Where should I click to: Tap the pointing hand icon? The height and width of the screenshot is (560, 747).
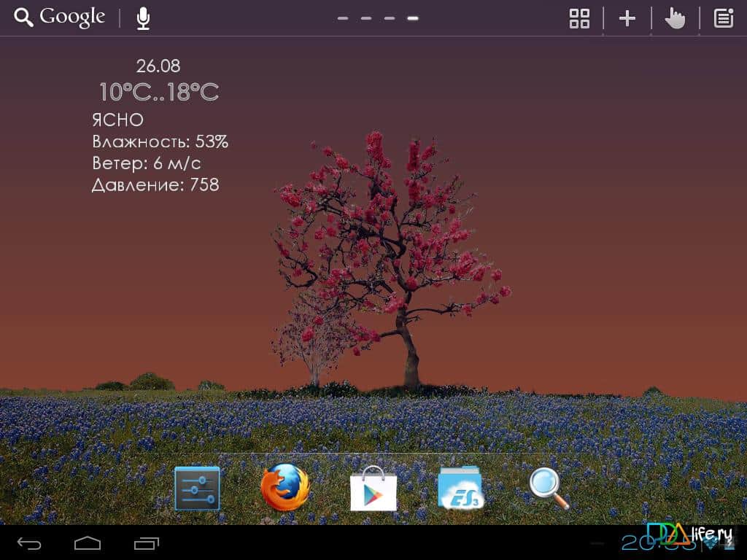click(x=676, y=18)
